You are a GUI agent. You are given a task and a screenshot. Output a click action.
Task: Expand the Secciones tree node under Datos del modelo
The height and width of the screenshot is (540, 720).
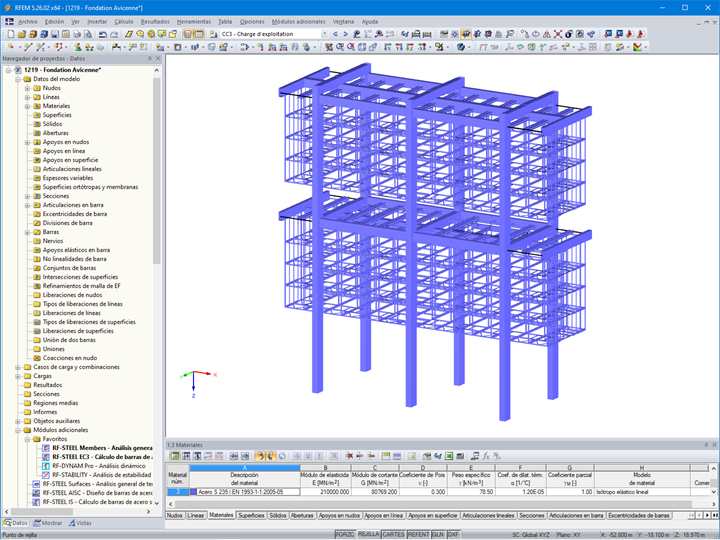(x=27, y=196)
